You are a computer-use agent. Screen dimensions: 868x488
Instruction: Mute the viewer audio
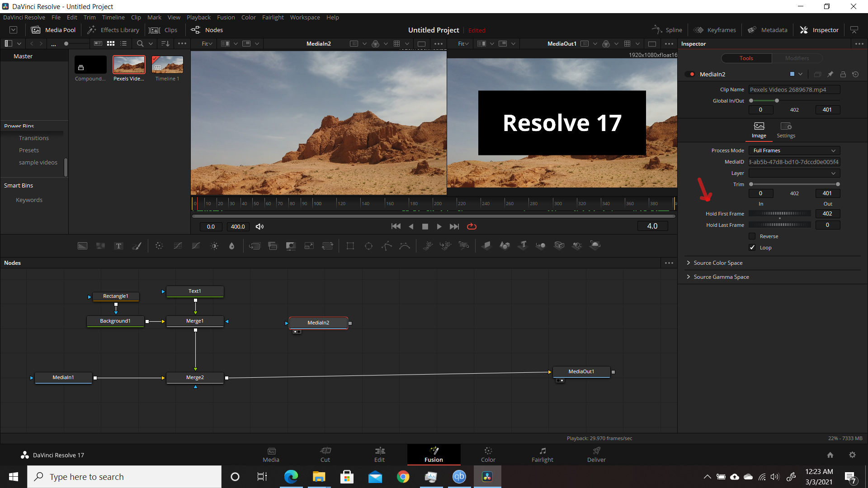259,226
